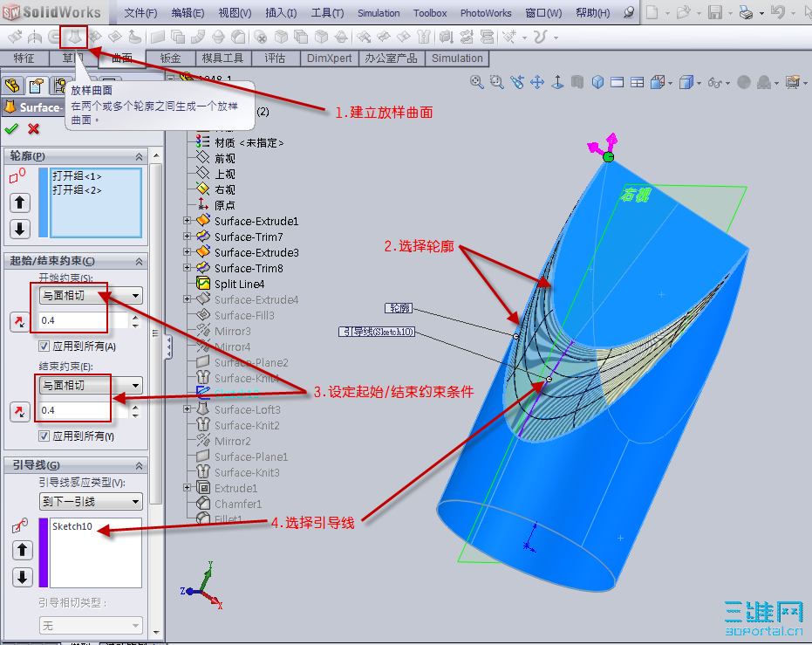Click the 引导线(Sketch10) callout label
This screenshot has width=812, height=645.
[x=378, y=332]
